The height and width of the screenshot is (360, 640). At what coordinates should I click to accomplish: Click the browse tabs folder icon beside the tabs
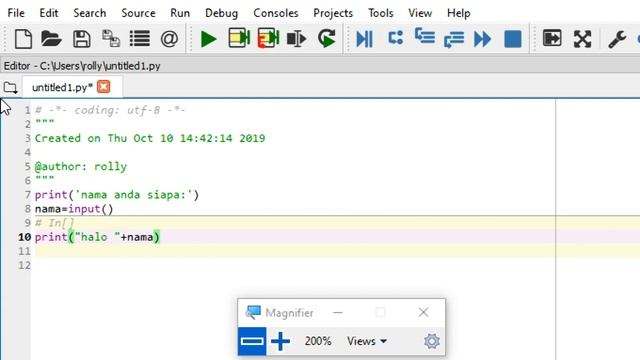(10, 87)
